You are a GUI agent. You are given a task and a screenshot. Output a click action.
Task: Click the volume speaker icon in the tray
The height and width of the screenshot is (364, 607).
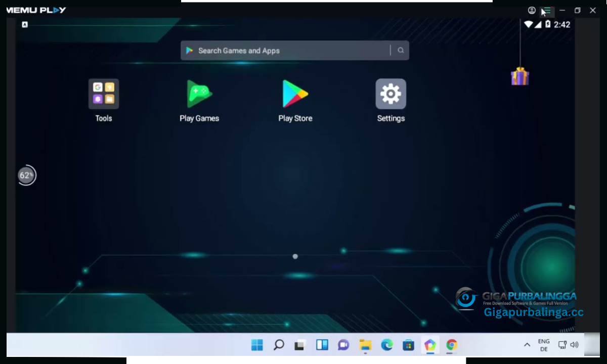point(574,345)
